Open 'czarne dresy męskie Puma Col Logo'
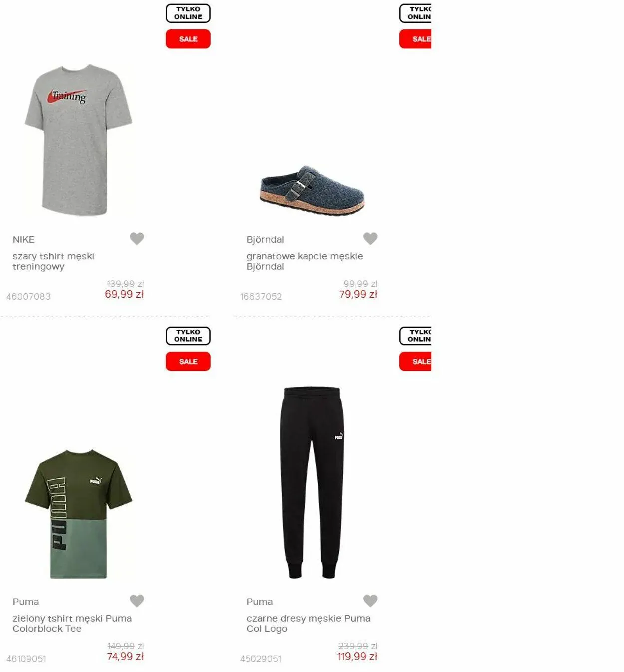Image resolution: width=624 pixels, height=672 pixels. click(309, 623)
